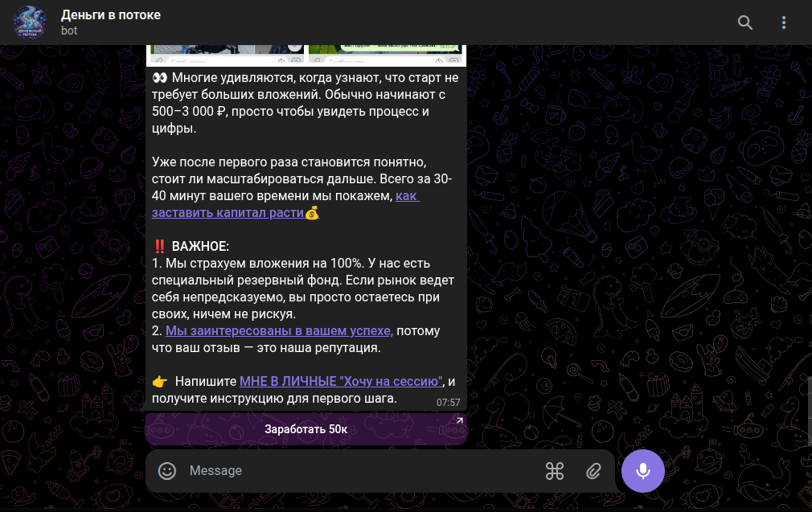Open the right photo thumbnail in message
812x512 pixels.
[x=385, y=55]
